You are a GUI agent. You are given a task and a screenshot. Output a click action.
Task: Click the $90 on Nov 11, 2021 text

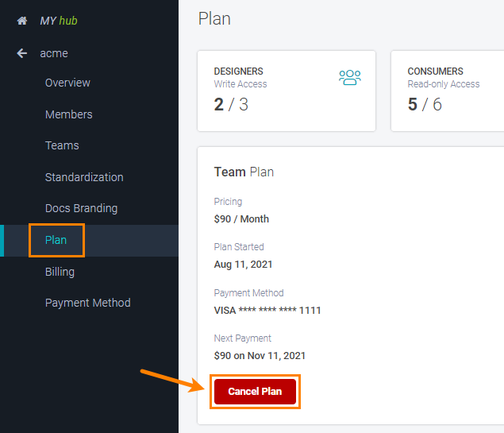point(260,355)
